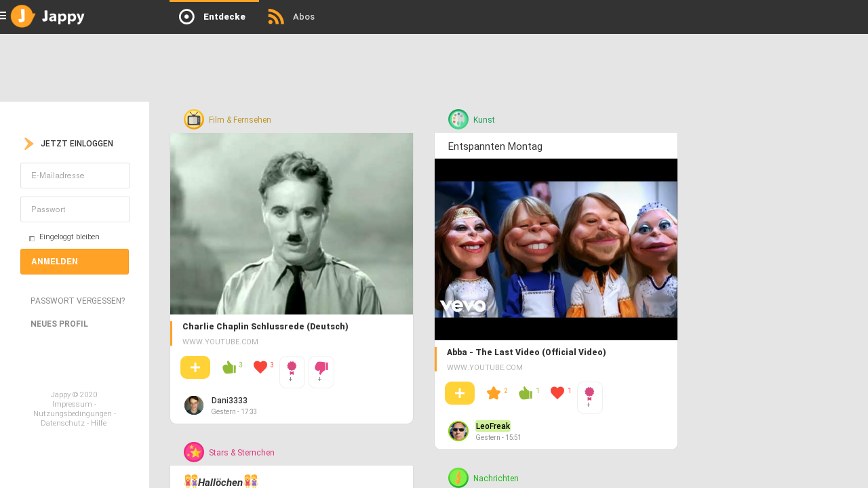The width and height of the screenshot is (868, 488).
Task: Open the Nachrichten category link
Action: [496, 479]
